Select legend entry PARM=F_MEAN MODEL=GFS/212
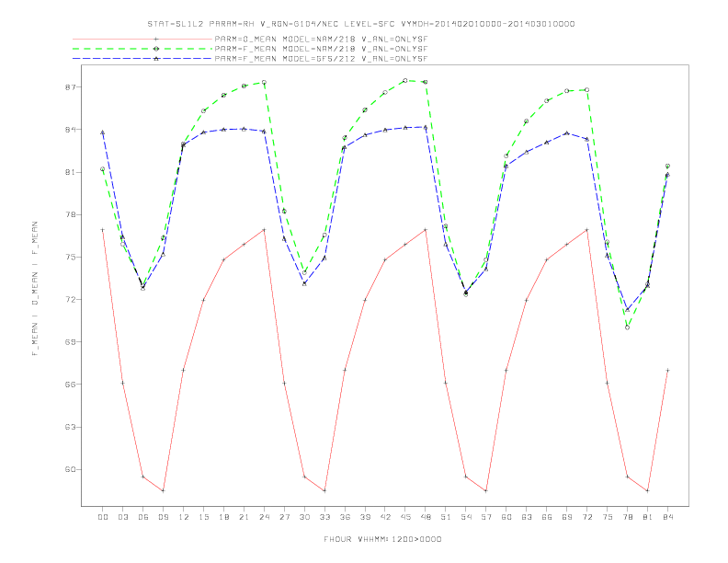 (x=321, y=59)
